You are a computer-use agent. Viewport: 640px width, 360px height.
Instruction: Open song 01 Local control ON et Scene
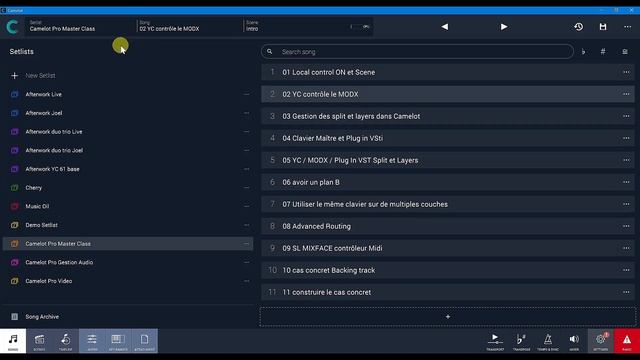pos(448,72)
